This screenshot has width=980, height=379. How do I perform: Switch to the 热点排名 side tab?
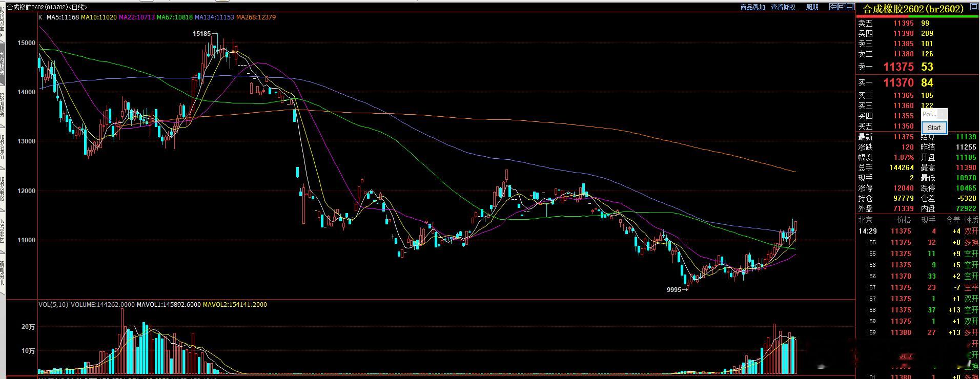[x=3, y=230]
